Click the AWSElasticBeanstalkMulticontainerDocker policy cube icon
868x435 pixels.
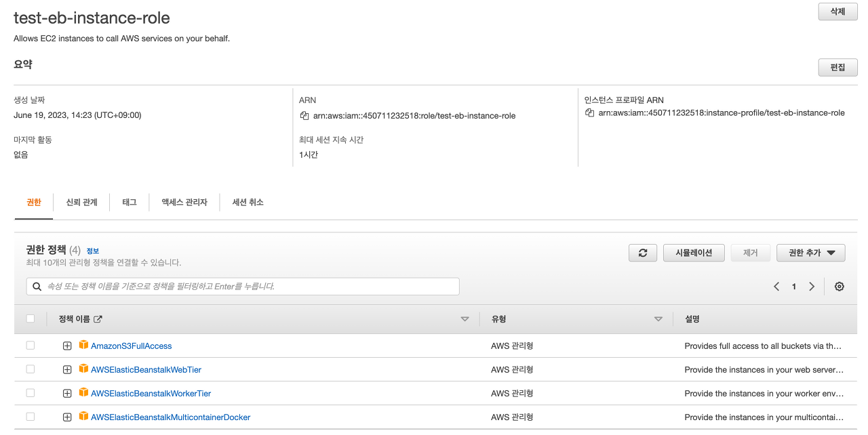[84, 416]
